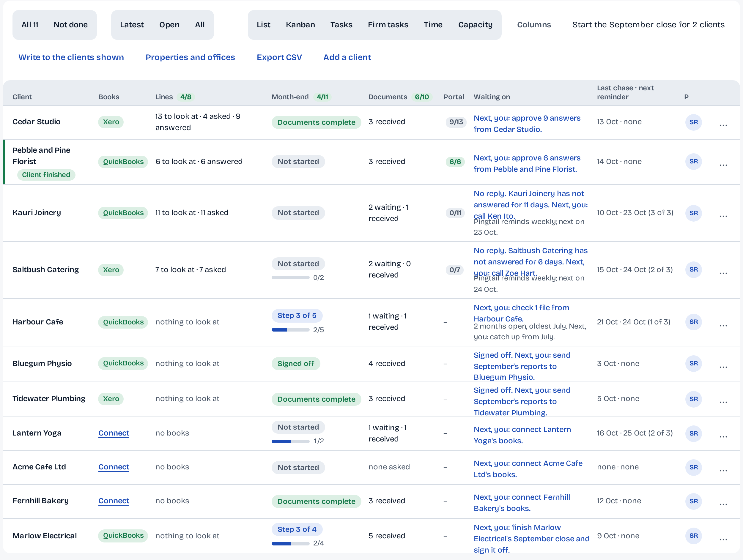Switch to the Kanban view tab
Screen dimensions: 743x560
[x=300, y=25]
